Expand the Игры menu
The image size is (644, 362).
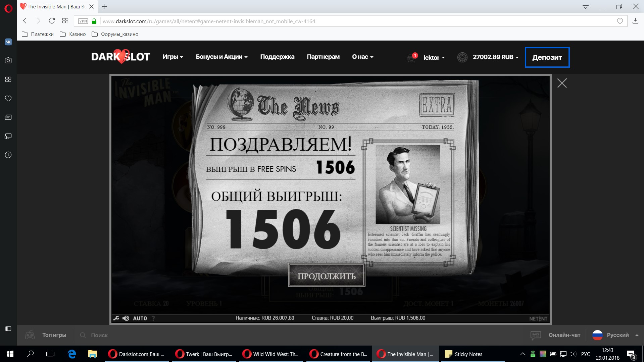(173, 57)
